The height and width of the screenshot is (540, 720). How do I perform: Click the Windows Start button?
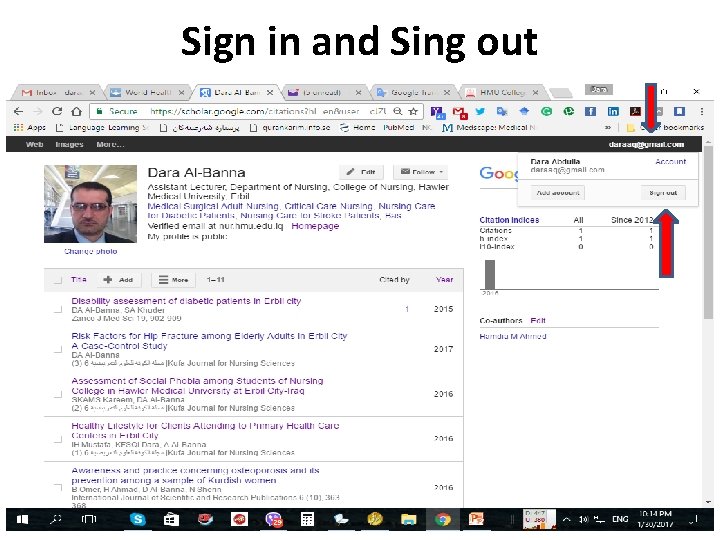point(22,519)
